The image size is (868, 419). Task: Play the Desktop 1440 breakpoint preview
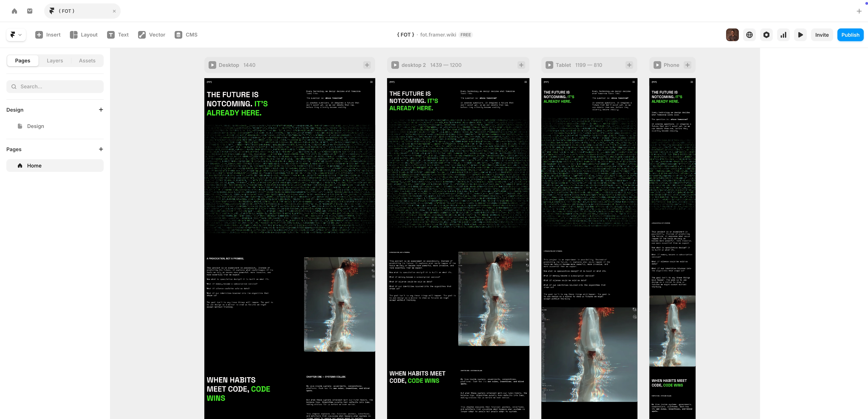pos(212,65)
